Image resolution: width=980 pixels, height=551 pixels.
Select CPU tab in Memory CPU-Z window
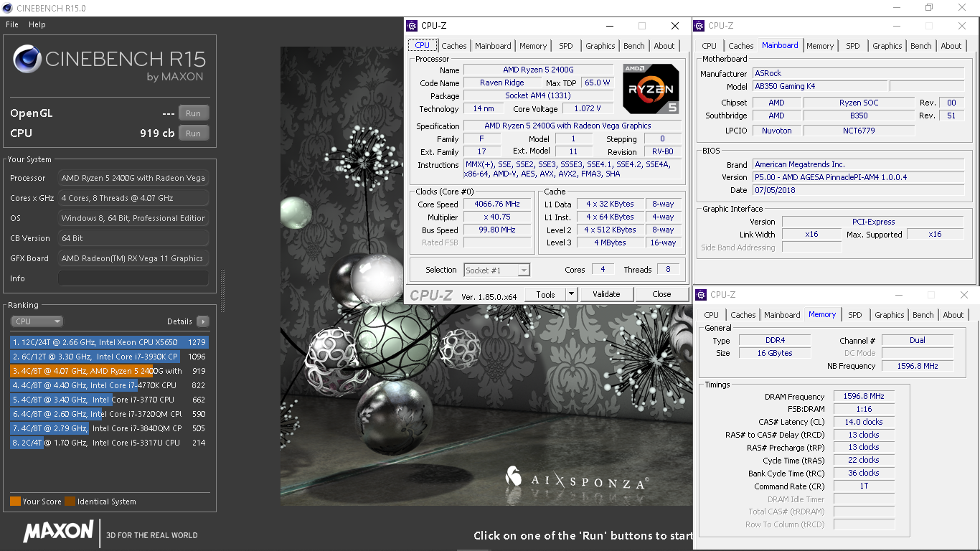pos(712,315)
